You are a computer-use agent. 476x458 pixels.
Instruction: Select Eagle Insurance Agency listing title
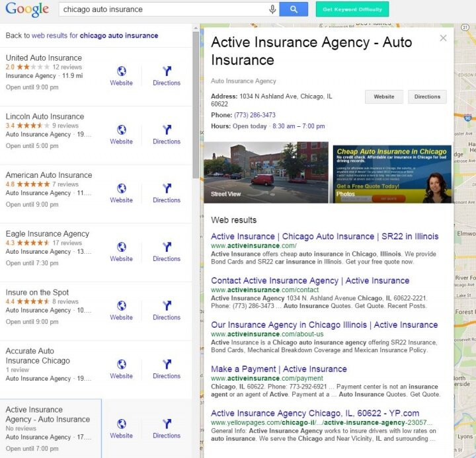tap(48, 234)
